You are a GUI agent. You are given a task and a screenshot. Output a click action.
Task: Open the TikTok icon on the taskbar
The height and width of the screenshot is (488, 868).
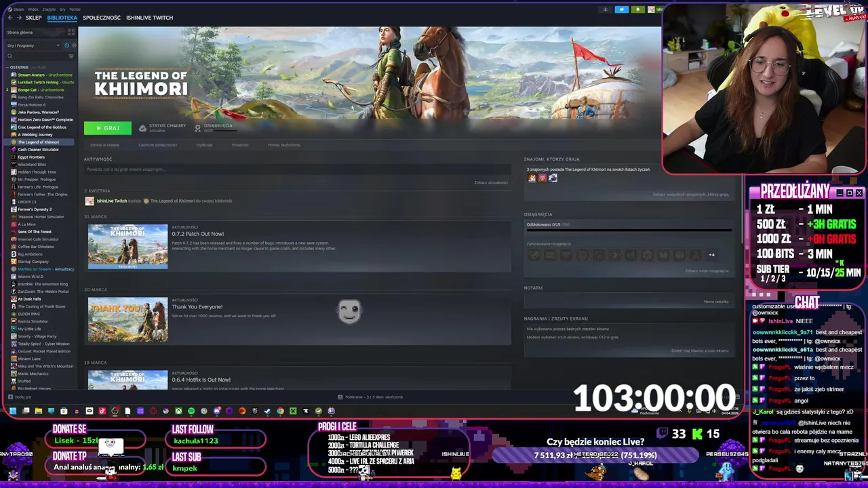coord(102,411)
